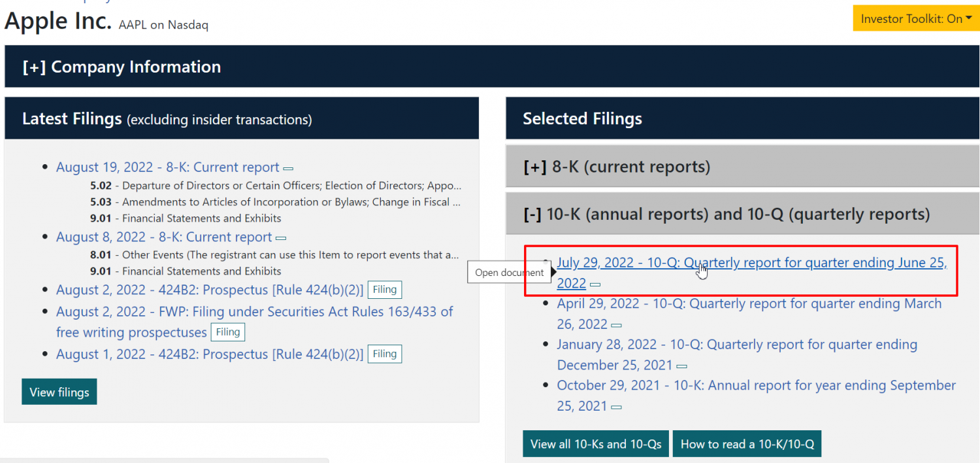Screen dimensions: 980x463
Task: Click the small icon after July 29 10-Q link
Action: (x=595, y=284)
